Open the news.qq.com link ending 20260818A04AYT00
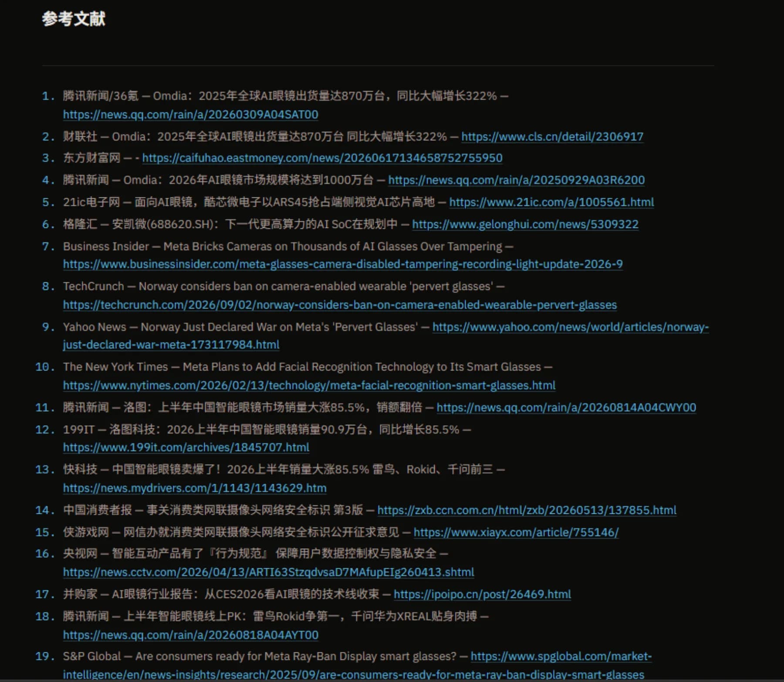The width and height of the screenshot is (784, 682). coord(190,635)
